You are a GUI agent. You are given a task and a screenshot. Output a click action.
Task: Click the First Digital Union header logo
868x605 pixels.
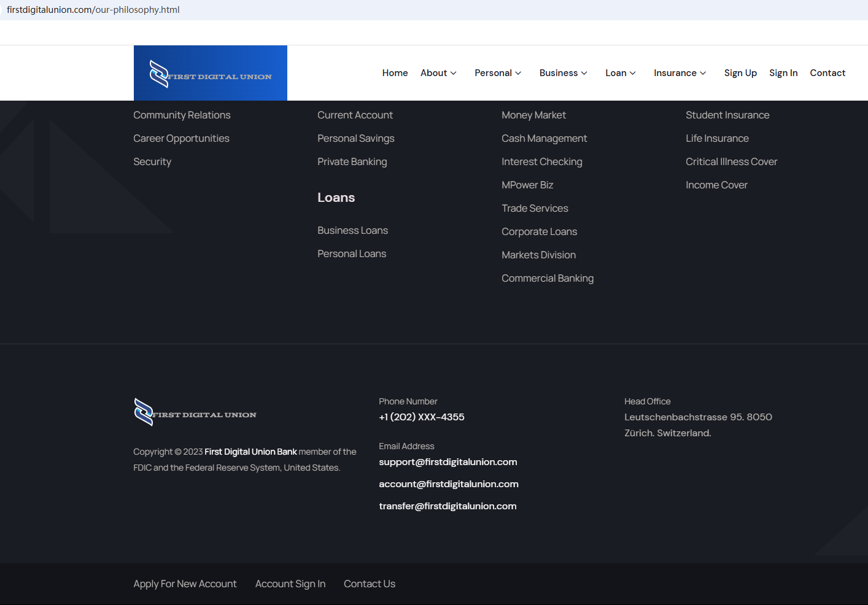(x=210, y=74)
